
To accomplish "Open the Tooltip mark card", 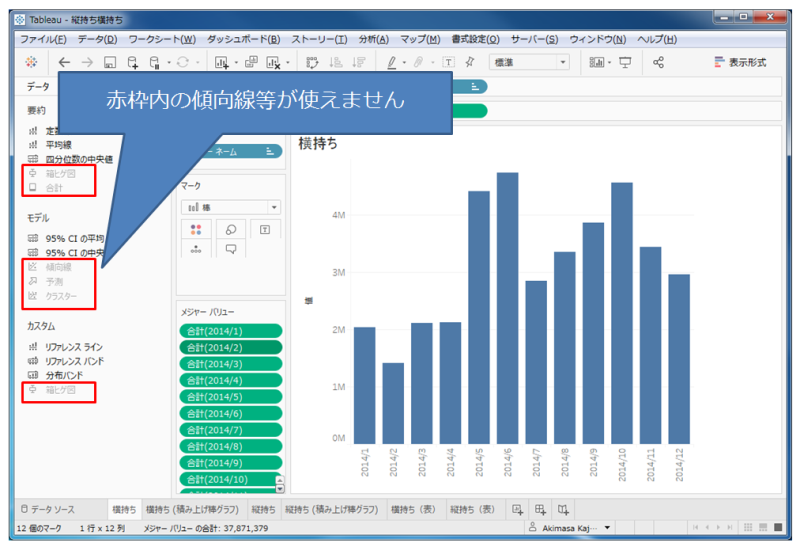I will point(230,249).
